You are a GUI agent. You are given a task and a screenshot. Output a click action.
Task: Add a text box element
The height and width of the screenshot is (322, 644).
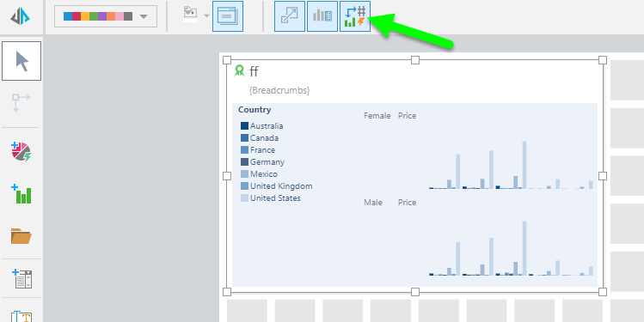pos(21,316)
